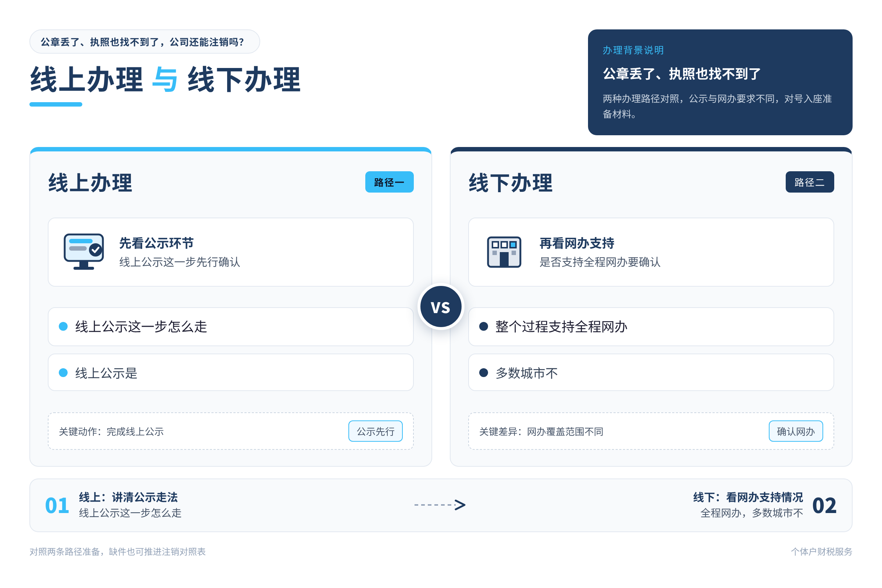Image resolution: width=882 pixels, height=588 pixels.
Task: Click the 办理背景说明 label
Action: pyautogui.click(x=633, y=50)
